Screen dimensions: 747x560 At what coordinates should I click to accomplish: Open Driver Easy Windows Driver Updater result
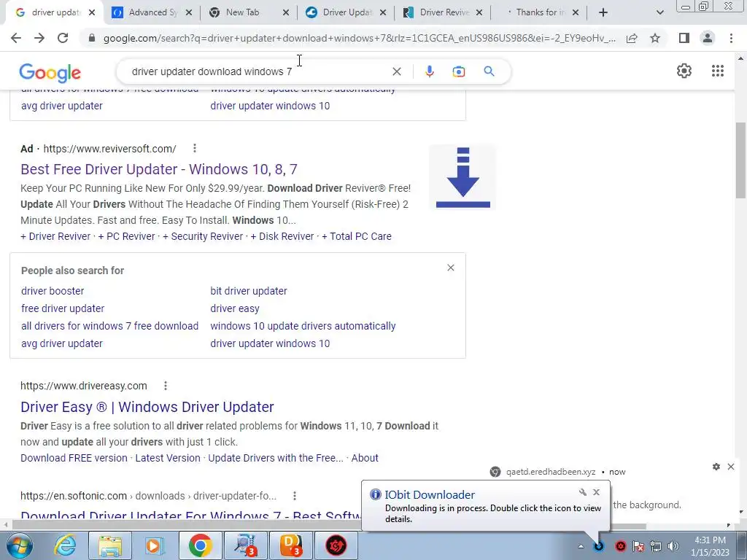coord(147,407)
